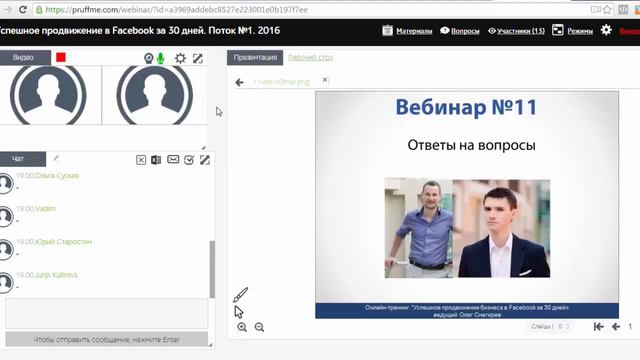Click chat user Jurijs Kutirevs
This screenshot has width=640, height=360.
tap(56, 275)
